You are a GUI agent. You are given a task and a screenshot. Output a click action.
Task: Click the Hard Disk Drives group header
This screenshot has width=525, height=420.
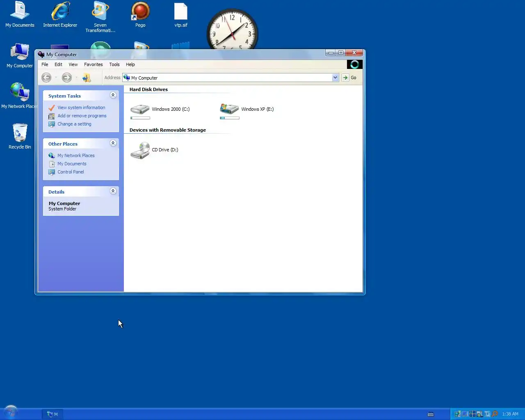pos(148,89)
